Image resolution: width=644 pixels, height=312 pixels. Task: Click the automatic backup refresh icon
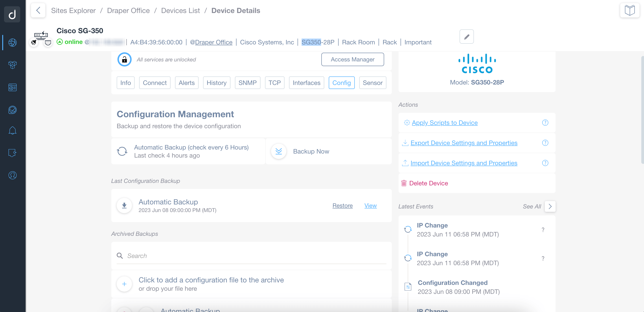click(x=122, y=151)
